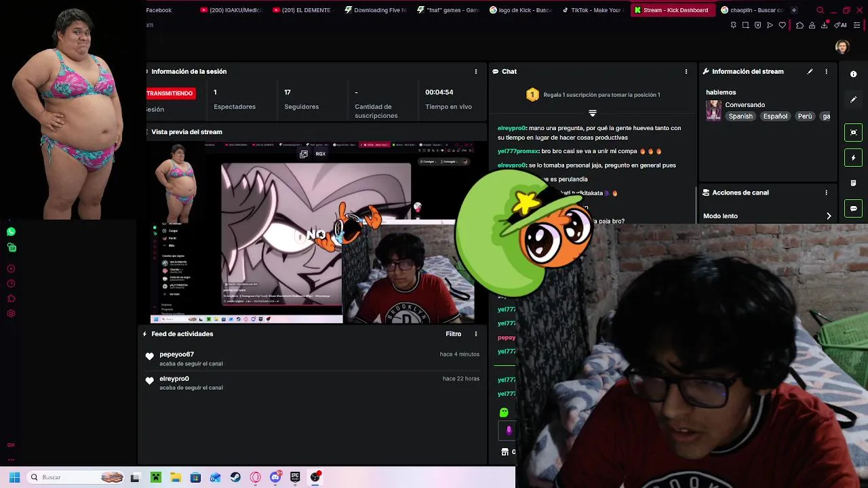Toggle the lightning activity feed icon in right rail

[854, 157]
